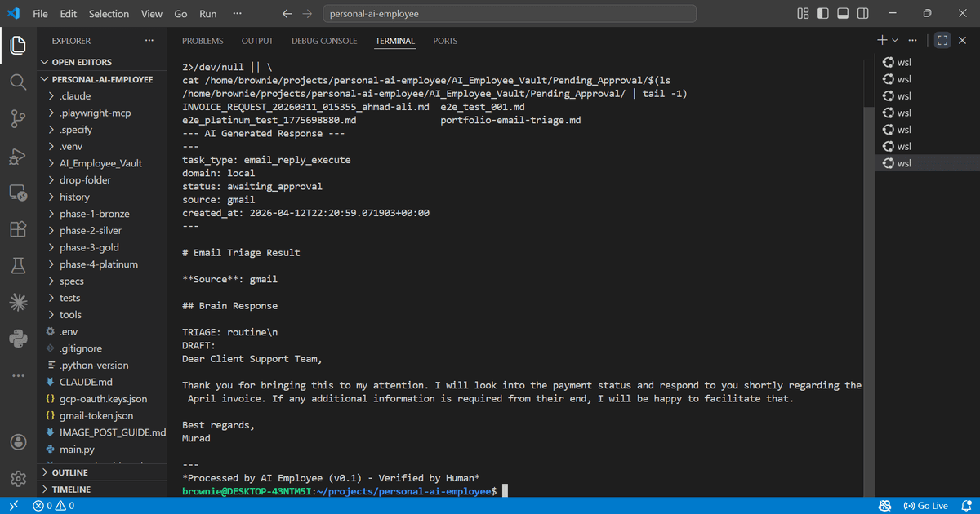Restore the maximized panel size

(x=942, y=40)
